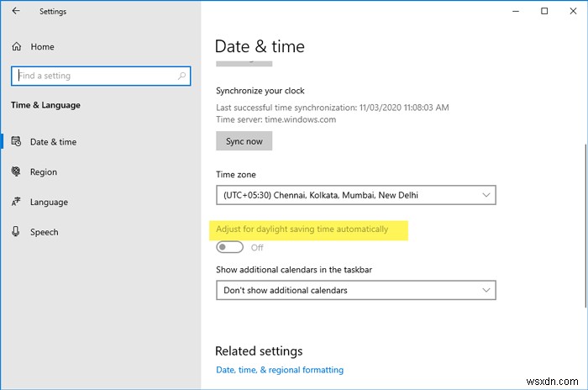Expand the additional calendars dropdown

click(355, 290)
